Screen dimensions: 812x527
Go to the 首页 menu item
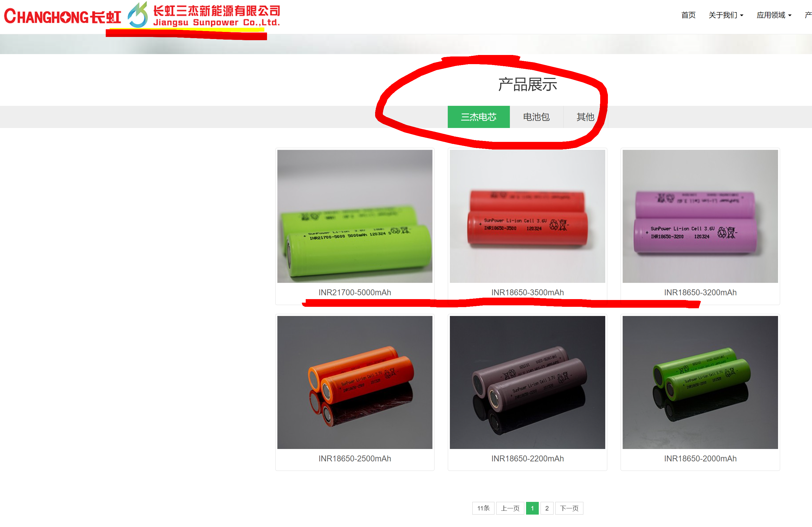click(x=688, y=15)
